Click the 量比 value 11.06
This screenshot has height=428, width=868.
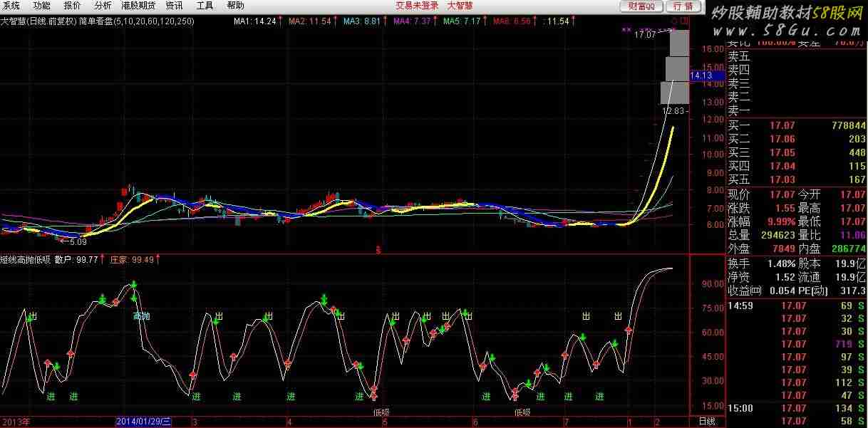coord(854,236)
